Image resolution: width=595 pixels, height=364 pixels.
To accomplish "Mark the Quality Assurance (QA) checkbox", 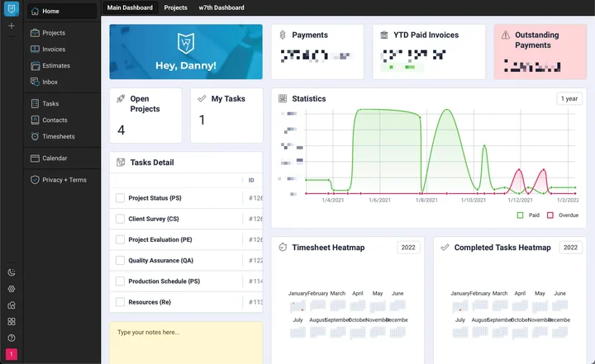I will [120, 261].
